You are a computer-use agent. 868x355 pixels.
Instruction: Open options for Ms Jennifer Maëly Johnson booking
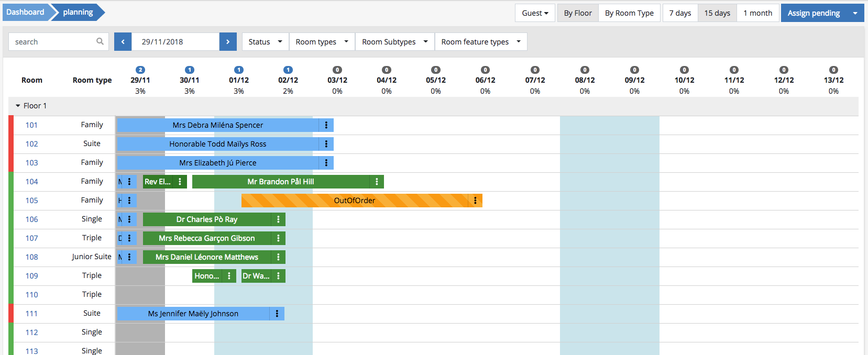click(x=277, y=314)
